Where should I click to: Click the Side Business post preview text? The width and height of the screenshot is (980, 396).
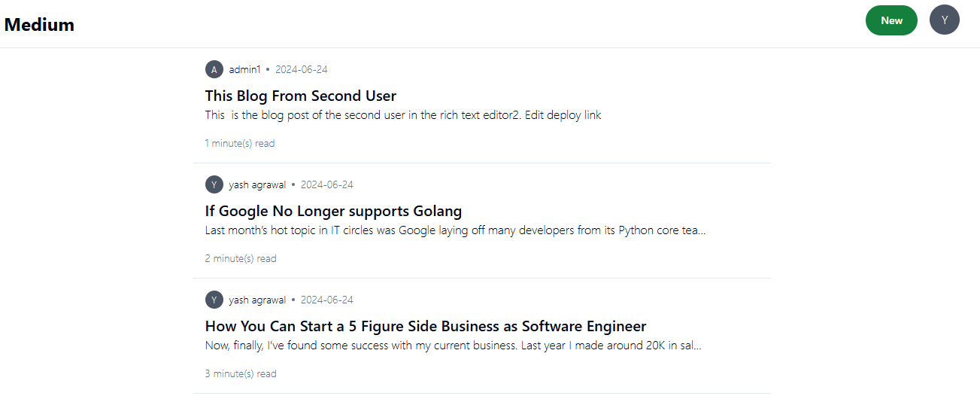click(x=453, y=346)
